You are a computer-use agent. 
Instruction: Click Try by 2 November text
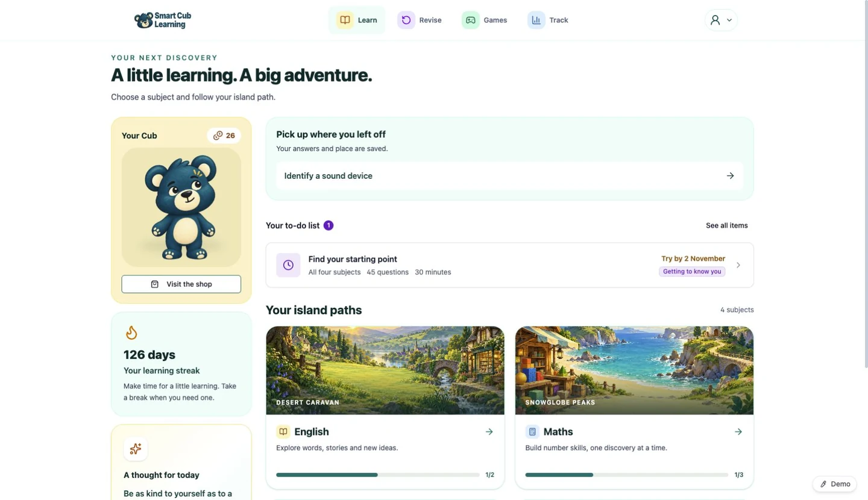[693, 258]
